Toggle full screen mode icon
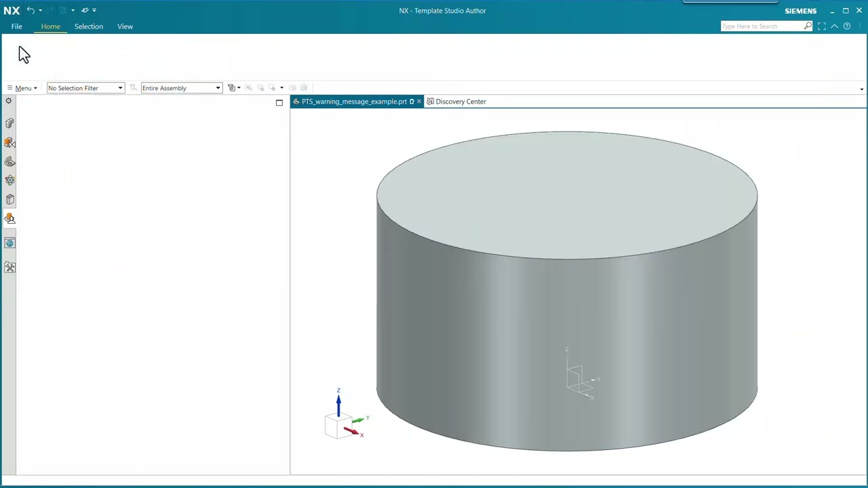The width and height of the screenshot is (868, 488). coord(822,26)
